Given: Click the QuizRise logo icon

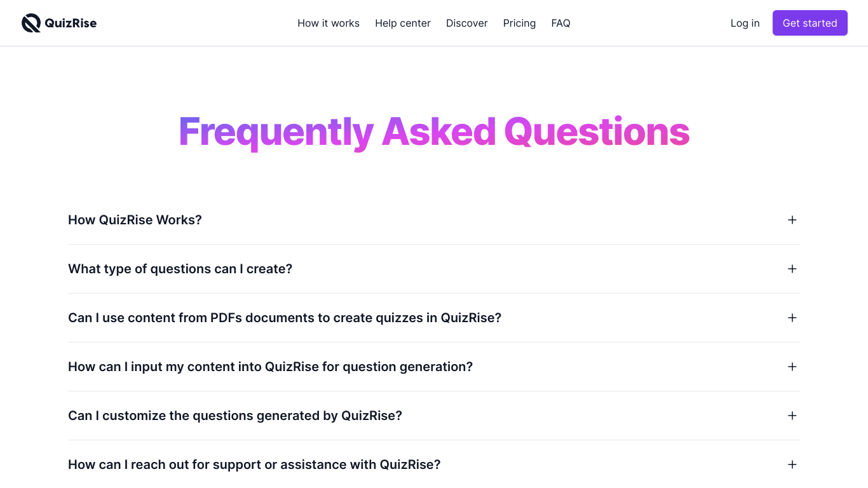Looking at the screenshot, I should [x=31, y=23].
